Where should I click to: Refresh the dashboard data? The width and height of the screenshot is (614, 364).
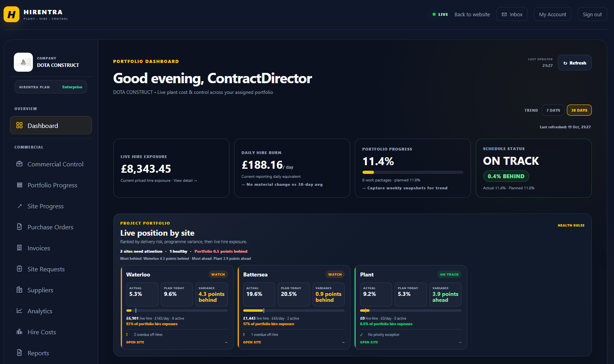(574, 63)
